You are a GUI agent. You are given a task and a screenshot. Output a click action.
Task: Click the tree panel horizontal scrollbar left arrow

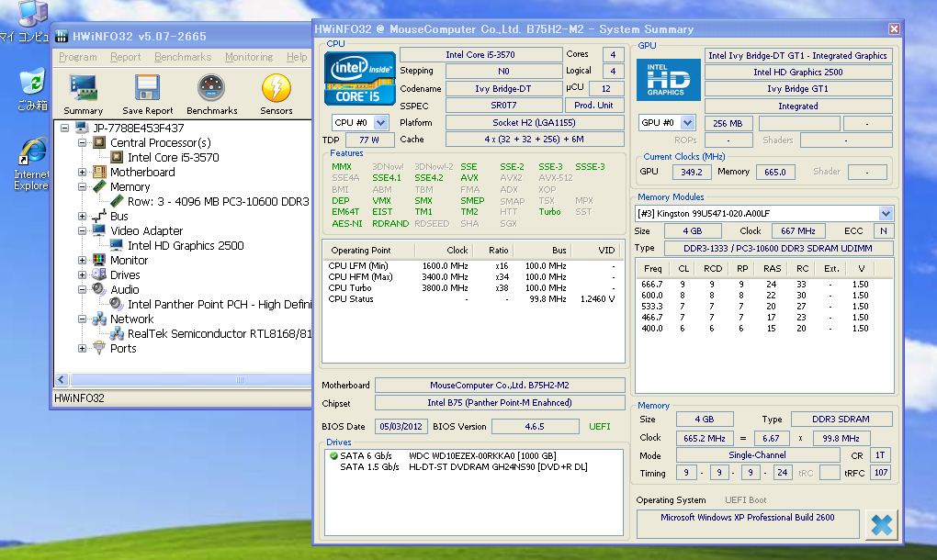62,379
